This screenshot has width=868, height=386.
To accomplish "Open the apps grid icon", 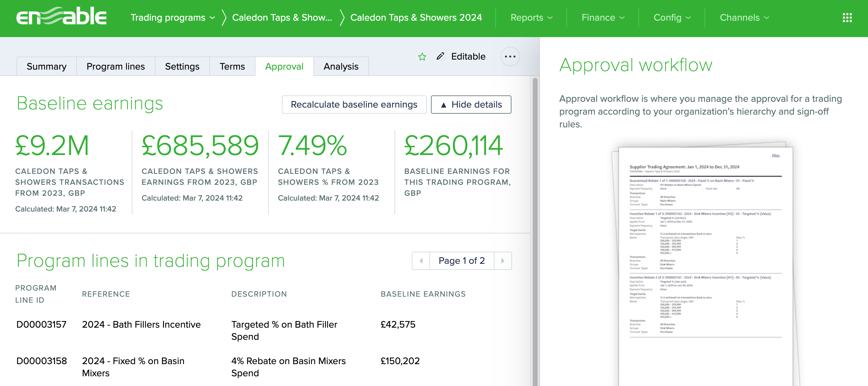I will [847, 18].
